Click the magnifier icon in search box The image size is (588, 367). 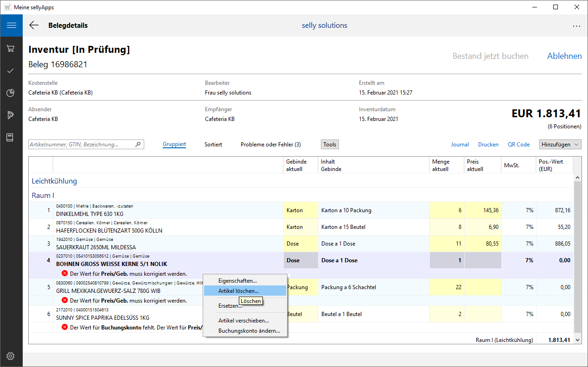(x=138, y=145)
